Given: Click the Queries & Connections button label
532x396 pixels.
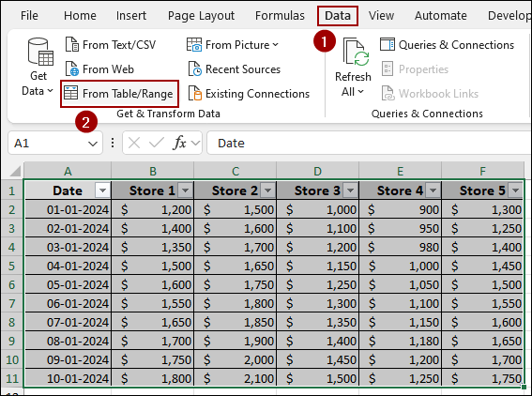Looking at the screenshot, I should click(x=456, y=45).
